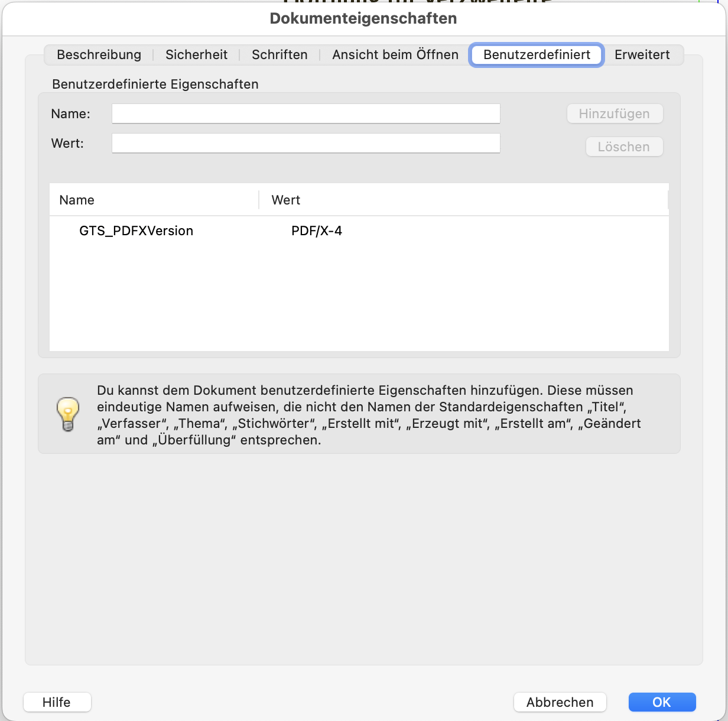Cancel with the Abbrechen button

tap(560, 702)
